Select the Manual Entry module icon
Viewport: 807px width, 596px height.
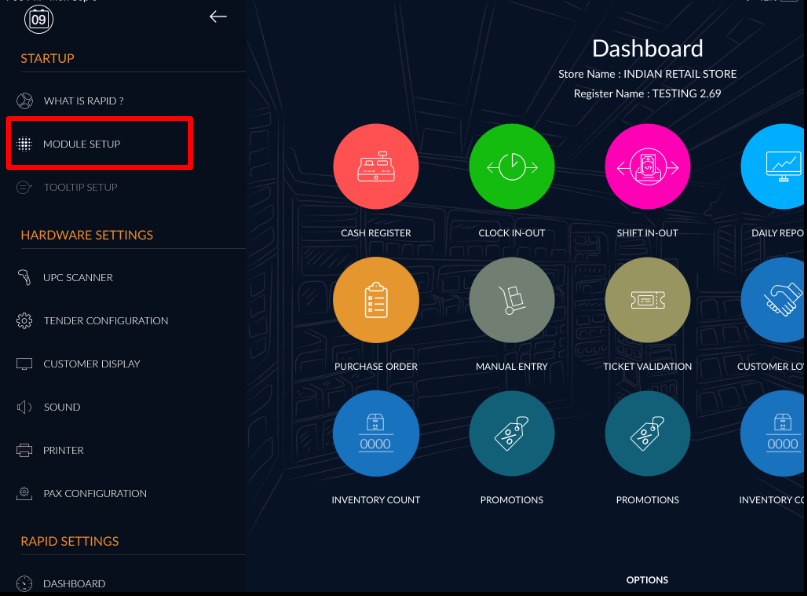[511, 299]
